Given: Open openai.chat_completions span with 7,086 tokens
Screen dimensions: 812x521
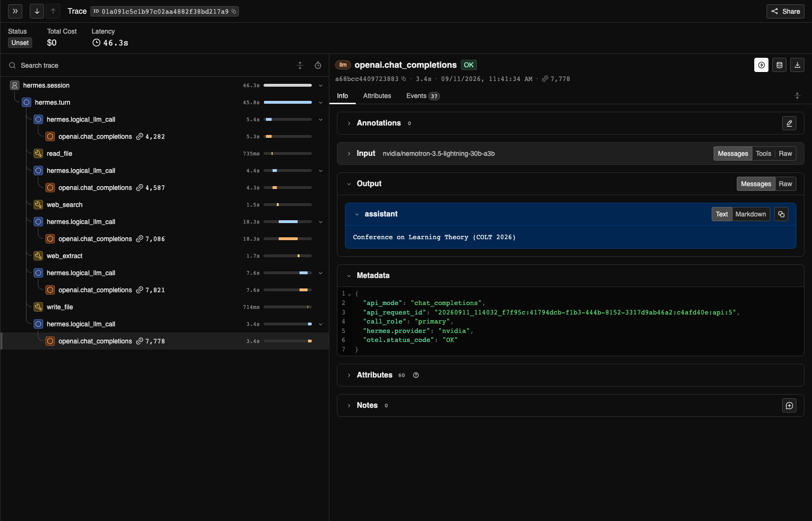Looking at the screenshot, I should [x=165, y=239].
